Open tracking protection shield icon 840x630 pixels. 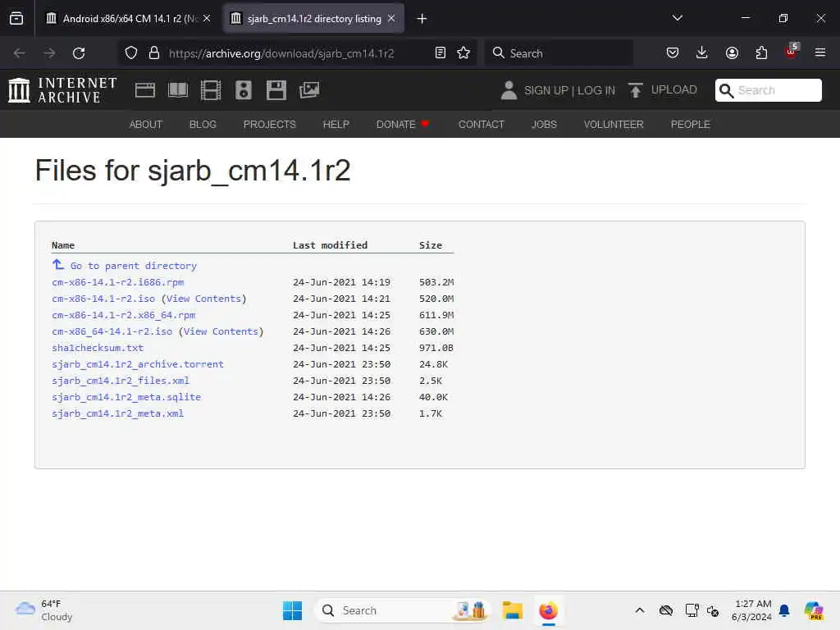[131, 53]
